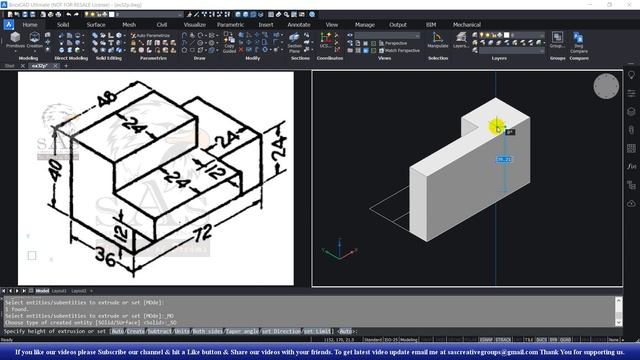
Task: Click the Save icon in quick access toolbar
Action: (x=25, y=14)
